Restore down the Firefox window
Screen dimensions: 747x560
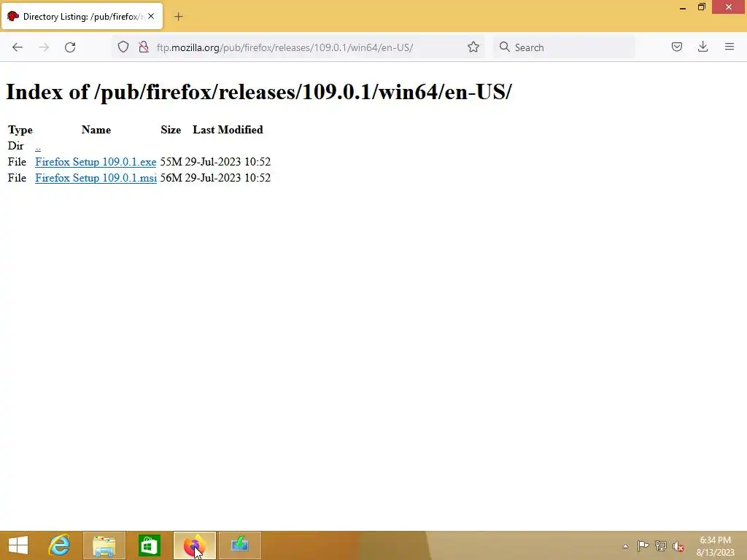702,7
